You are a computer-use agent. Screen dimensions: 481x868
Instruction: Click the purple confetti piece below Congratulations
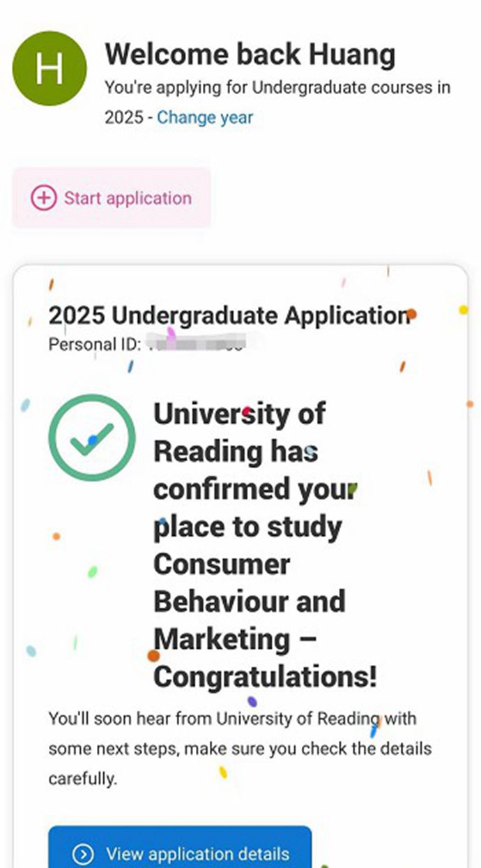[252, 701]
